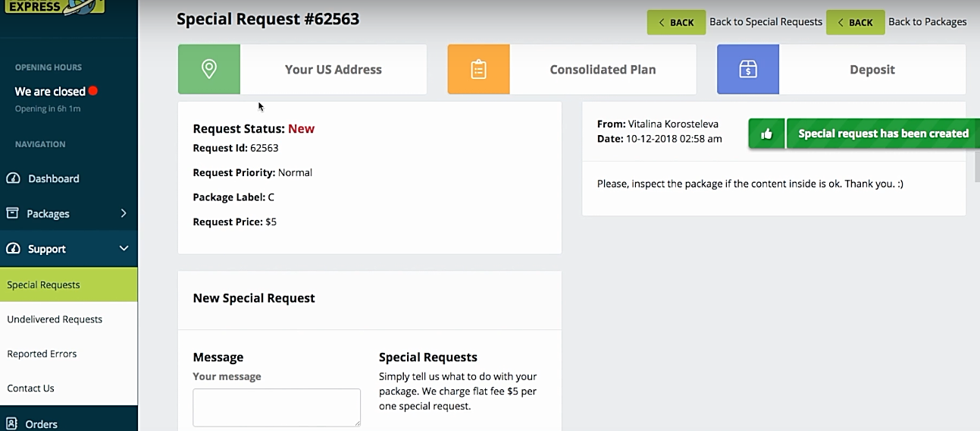Click the green location pin icon
The height and width of the screenshot is (431, 980).
click(209, 69)
